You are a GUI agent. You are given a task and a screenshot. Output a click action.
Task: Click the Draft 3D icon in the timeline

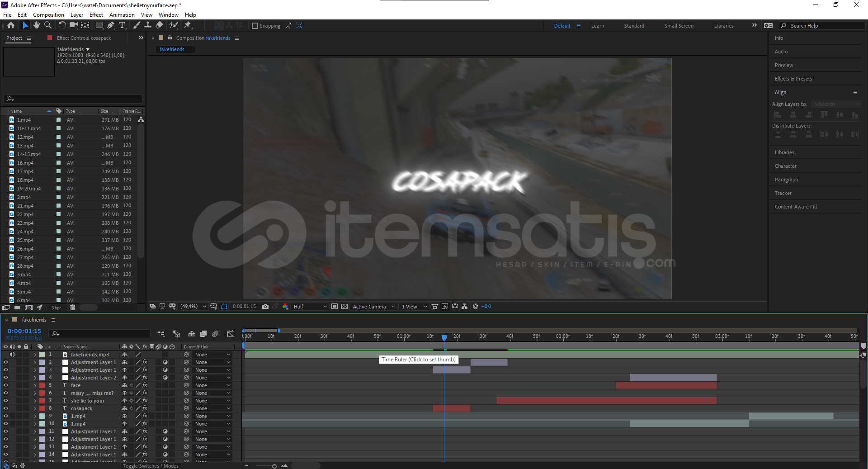176,334
